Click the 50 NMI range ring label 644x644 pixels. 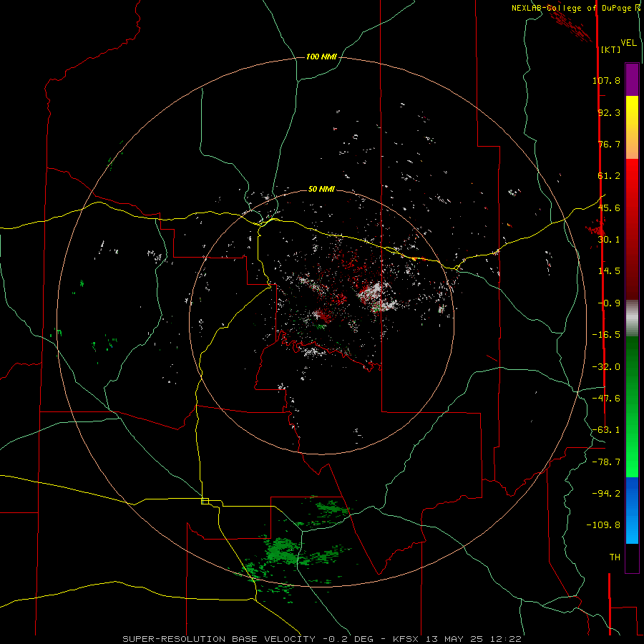click(321, 190)
